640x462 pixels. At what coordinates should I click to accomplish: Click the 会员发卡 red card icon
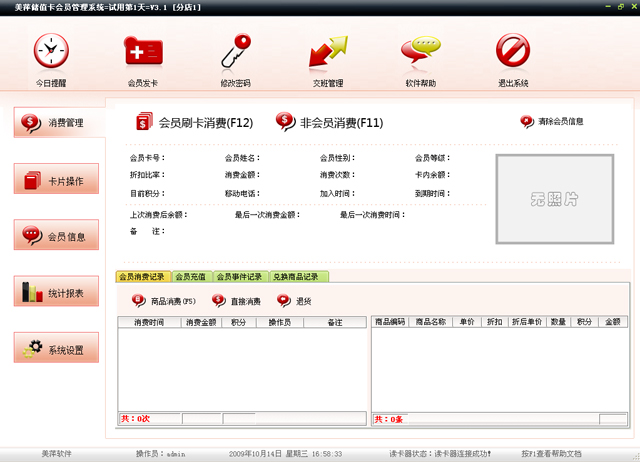click(x=142, y=51)
